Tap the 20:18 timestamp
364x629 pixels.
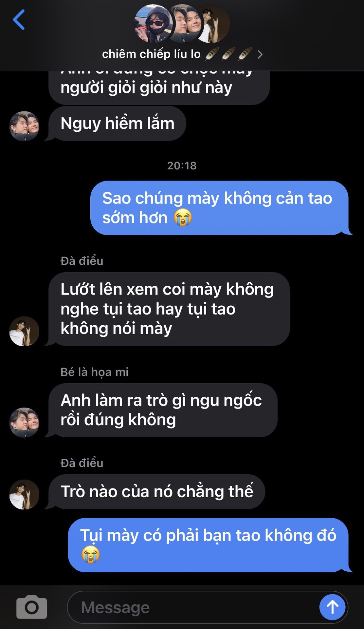[182, 165]
